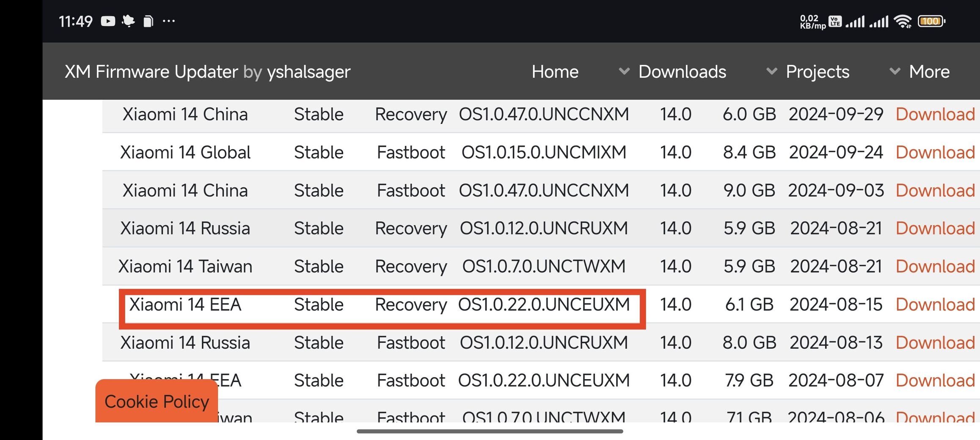Select version 'OS1.0.47.0.UNCCNXM' in the 6.0 GB row
Screen dimensions: 980x440
(544, 114)
